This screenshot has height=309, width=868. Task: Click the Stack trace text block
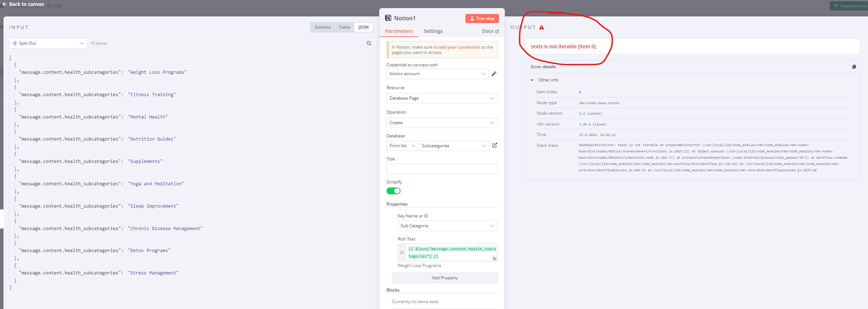tap(713, 158)
